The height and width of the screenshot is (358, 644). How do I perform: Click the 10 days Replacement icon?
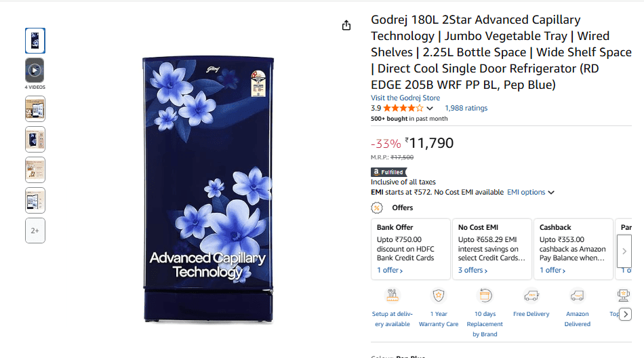[x=485, y=296]
